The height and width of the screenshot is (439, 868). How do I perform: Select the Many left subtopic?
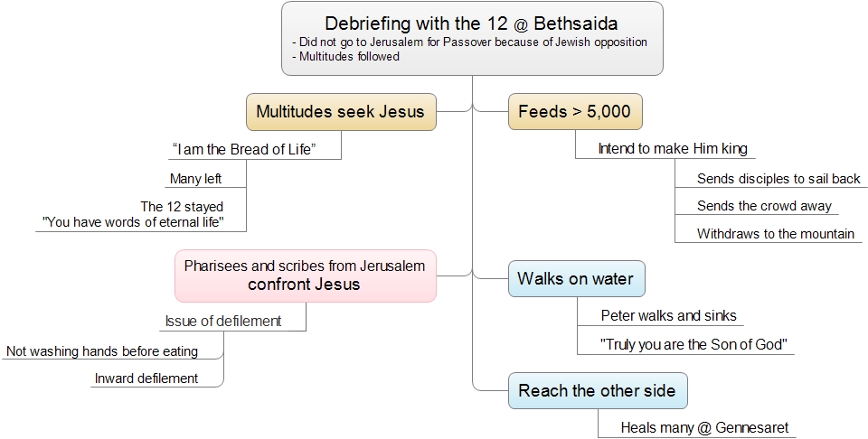tap(195, 179)
